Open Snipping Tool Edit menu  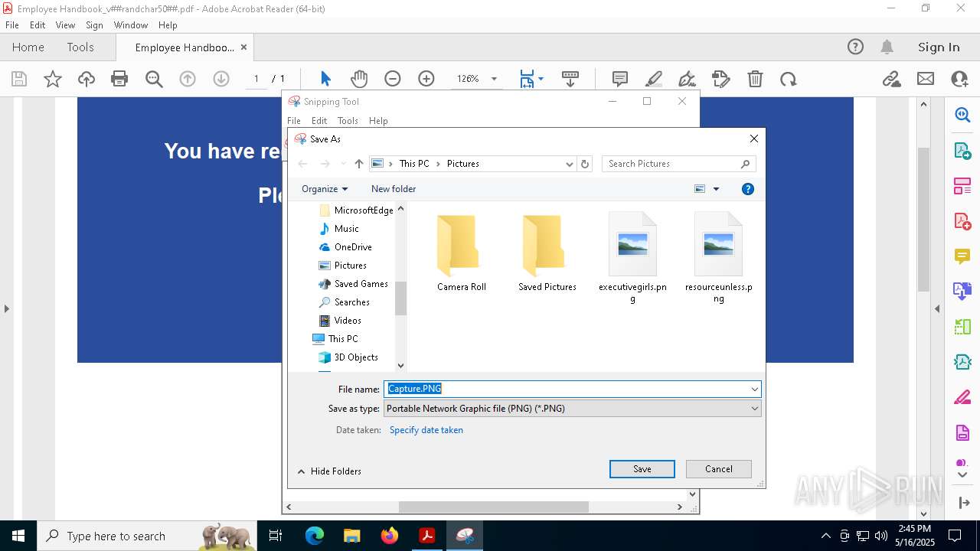[x=319, y=121]
